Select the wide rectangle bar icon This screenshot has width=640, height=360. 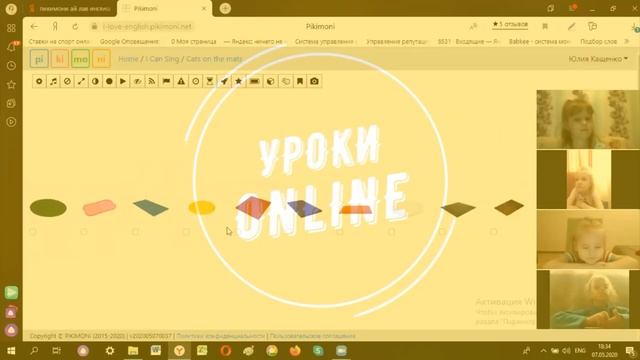[254, 81]
